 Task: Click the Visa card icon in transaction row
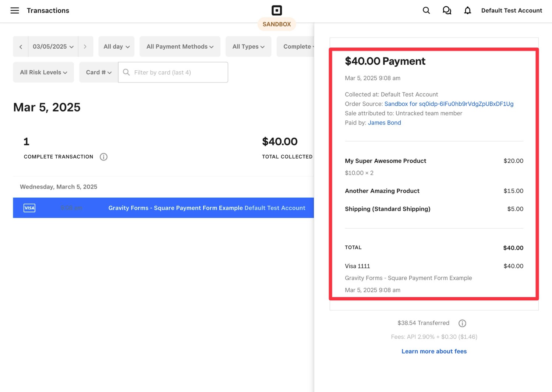[29, 208]
